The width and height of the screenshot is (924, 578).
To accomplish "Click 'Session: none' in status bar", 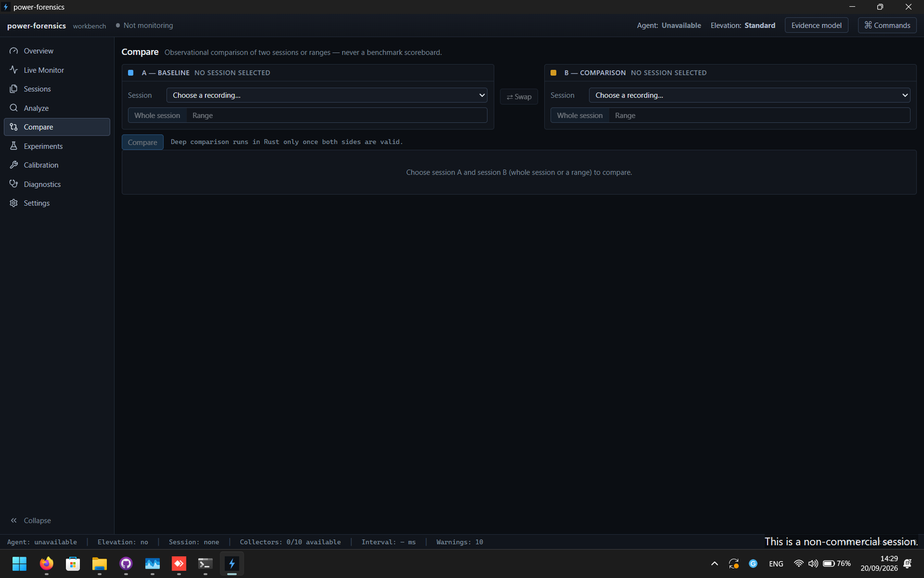I will (194, 542).
